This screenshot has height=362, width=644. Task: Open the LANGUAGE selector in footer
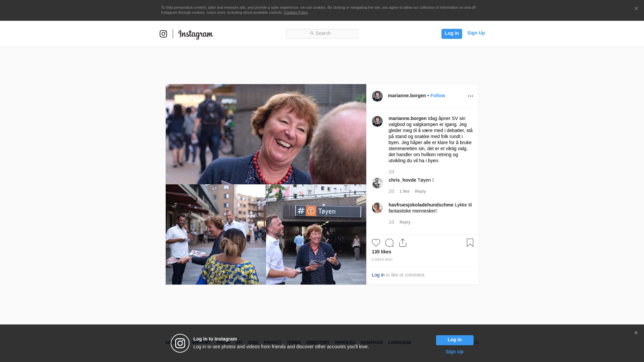(x=399, y=343)
